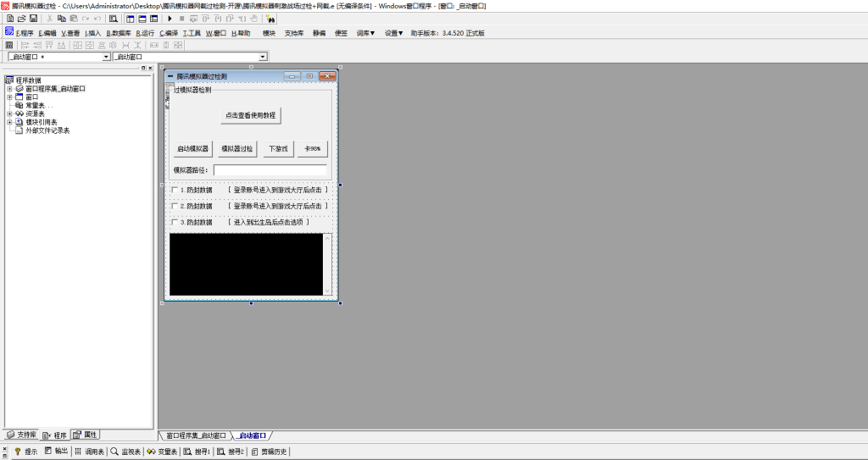Image resolution: width=868 pixels, height=460 pixels.
Task: Switch to the 支持库 side tab
Action: point(23,435)
